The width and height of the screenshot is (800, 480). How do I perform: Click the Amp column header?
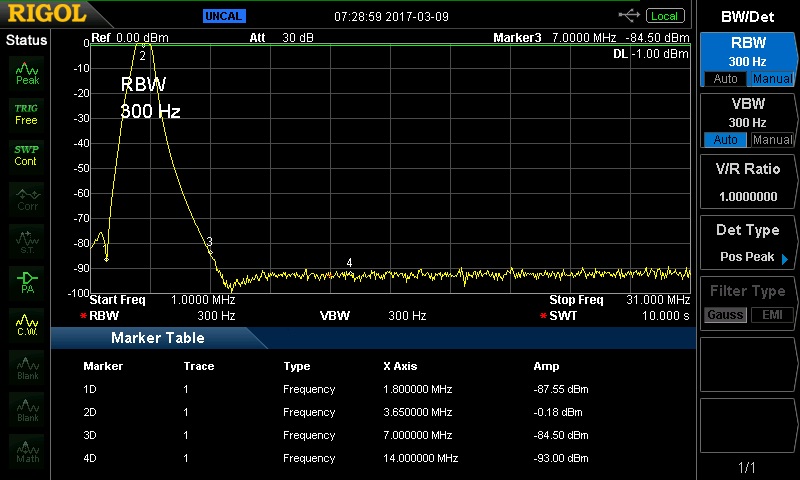(x=546, y=366)
